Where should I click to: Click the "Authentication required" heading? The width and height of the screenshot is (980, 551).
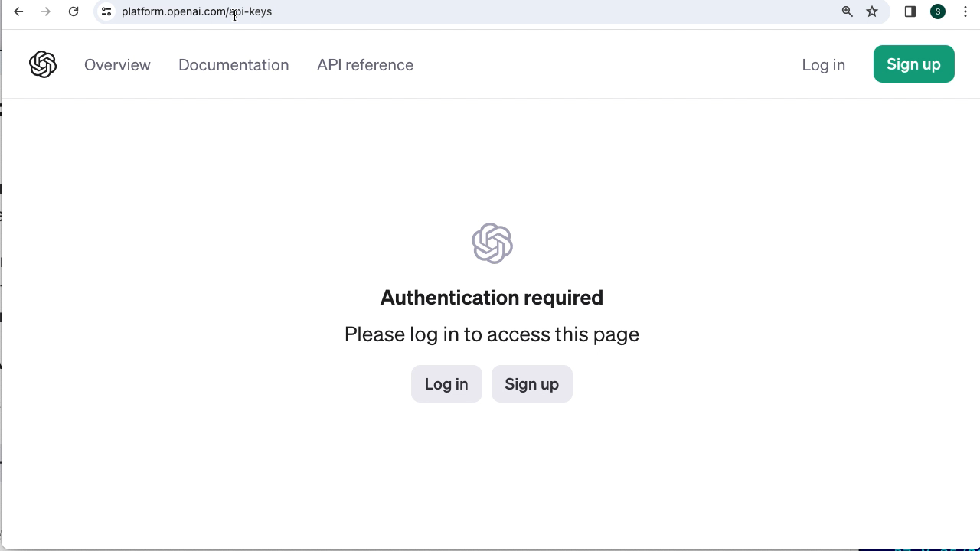point(492,298)
